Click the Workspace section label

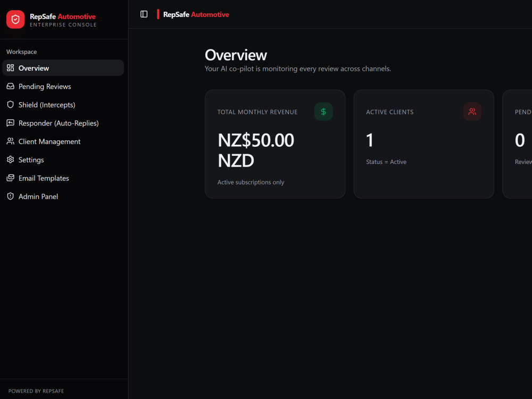click(21, 52)
